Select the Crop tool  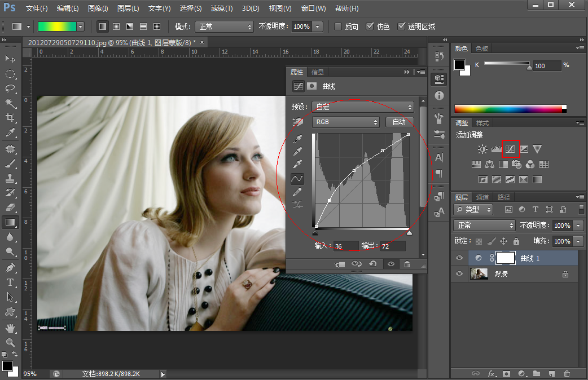10,118
